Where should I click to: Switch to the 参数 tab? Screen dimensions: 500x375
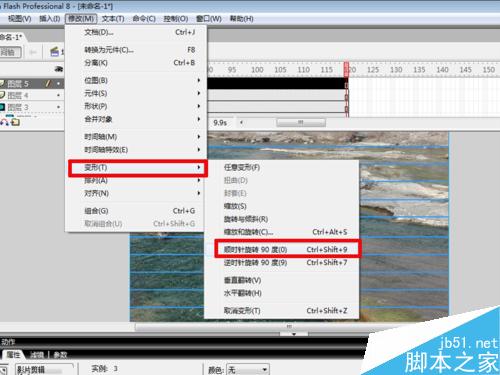click(60, 355)
